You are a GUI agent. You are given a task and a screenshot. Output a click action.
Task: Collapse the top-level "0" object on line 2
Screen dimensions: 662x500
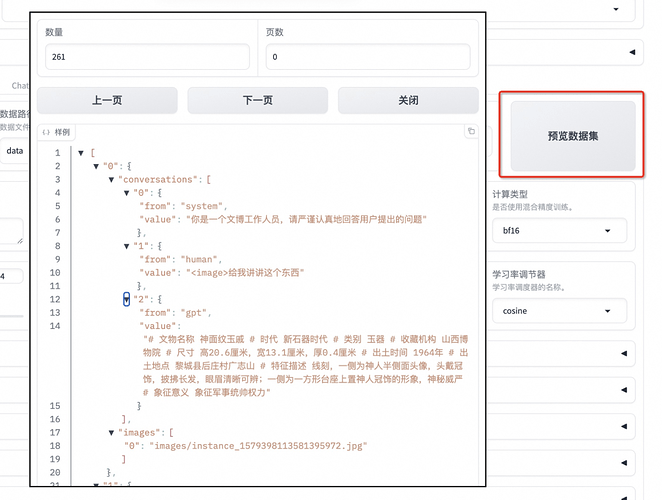[95, 166]
